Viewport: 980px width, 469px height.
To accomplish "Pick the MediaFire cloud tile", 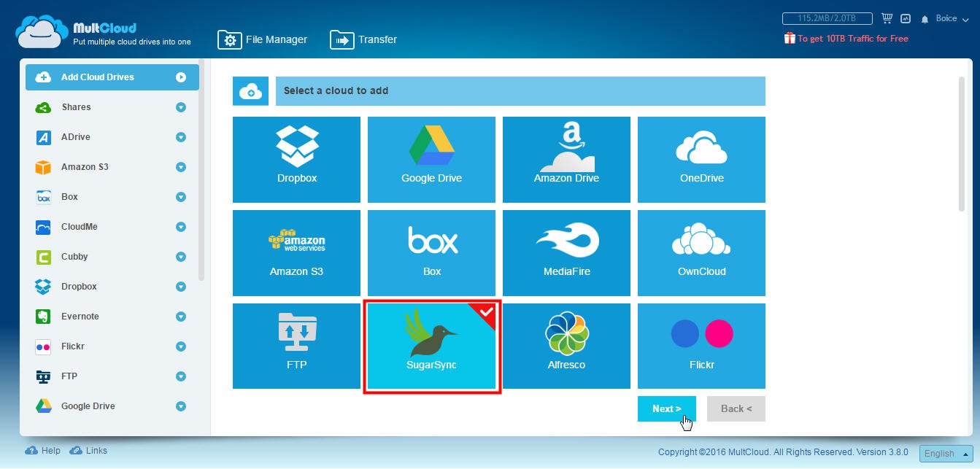I will pyautogui.click(x=566, y=253).
